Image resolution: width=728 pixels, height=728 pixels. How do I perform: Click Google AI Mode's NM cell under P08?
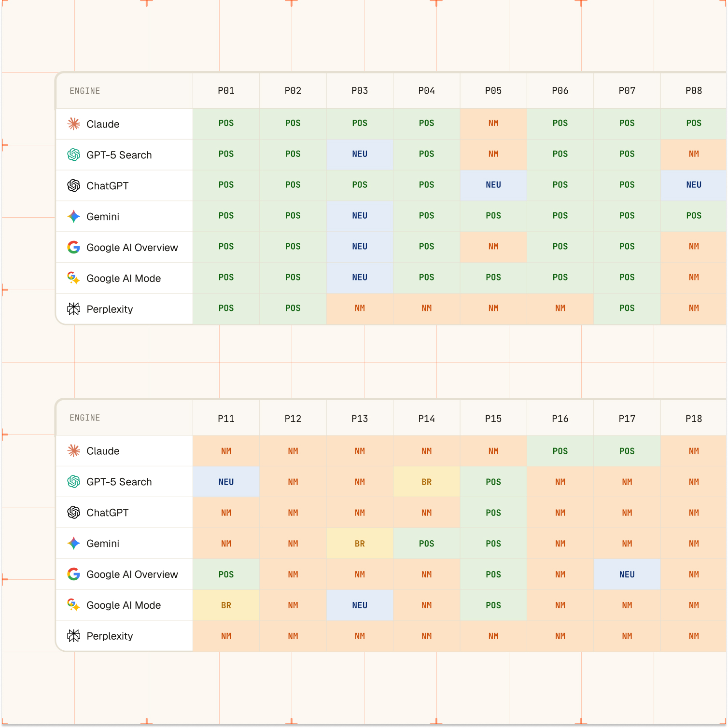point(694,278)
